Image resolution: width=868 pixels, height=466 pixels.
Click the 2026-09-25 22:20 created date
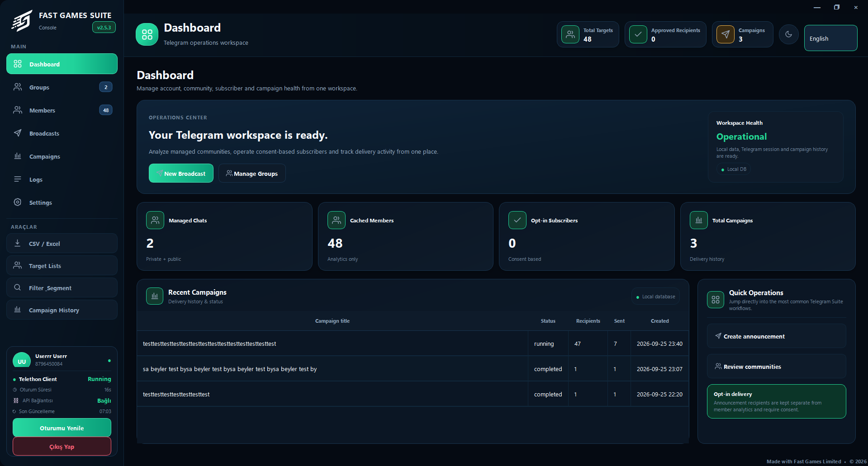(x=659, y=394)
